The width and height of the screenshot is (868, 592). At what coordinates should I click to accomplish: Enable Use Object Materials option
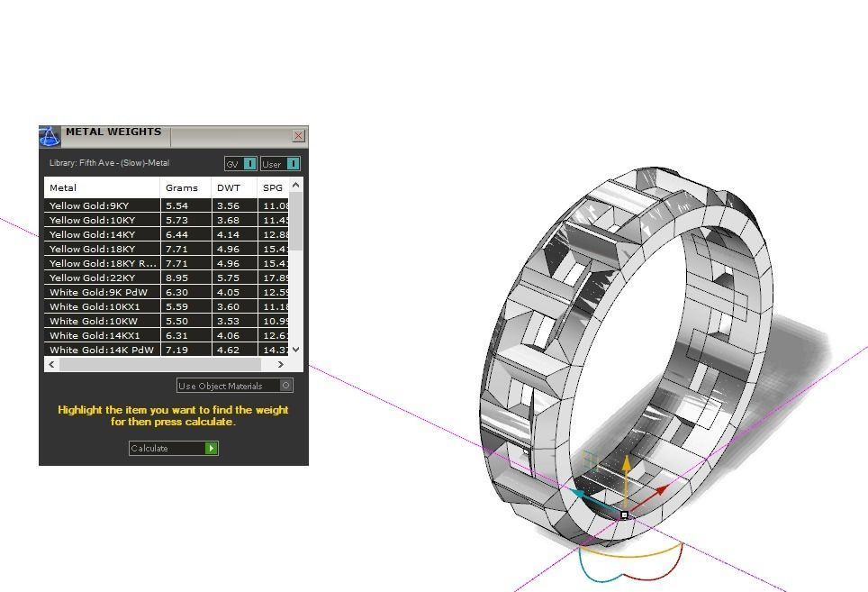click(235, 386)
